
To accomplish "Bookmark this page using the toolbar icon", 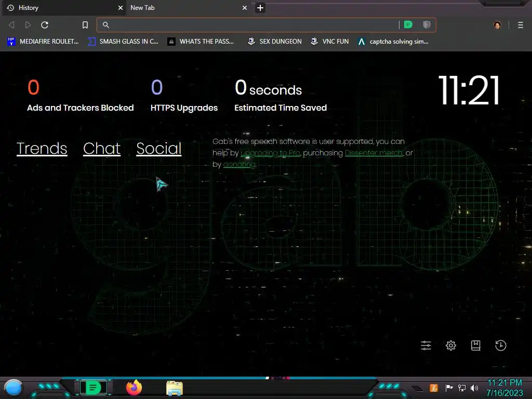I will coord(85,25).
